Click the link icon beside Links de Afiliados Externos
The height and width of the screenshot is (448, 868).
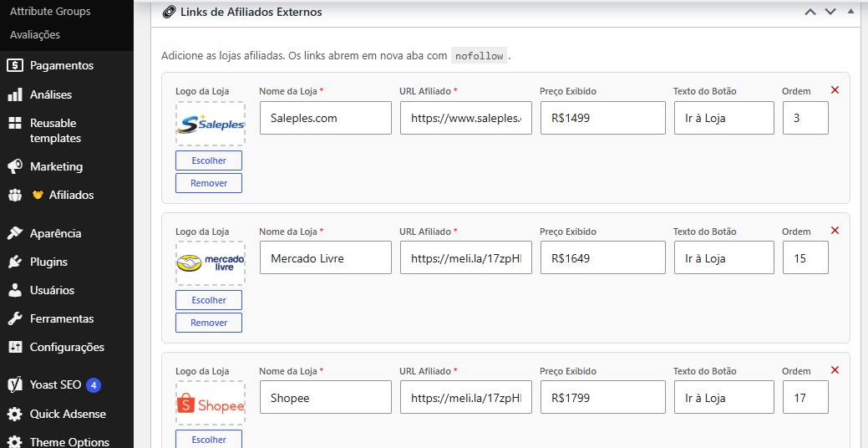(x=168, y=12)
